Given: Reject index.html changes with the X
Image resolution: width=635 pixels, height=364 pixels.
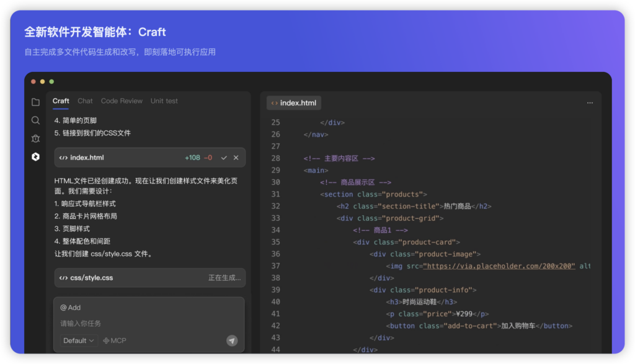Looking at the screenshot, I should [236, 158].
